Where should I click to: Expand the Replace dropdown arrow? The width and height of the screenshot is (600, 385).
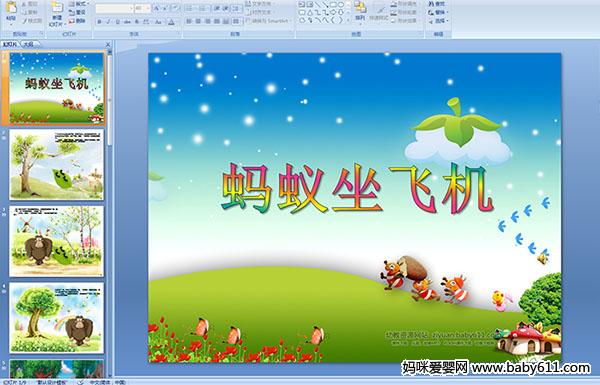pyautogui.click(x=447, y=12)
